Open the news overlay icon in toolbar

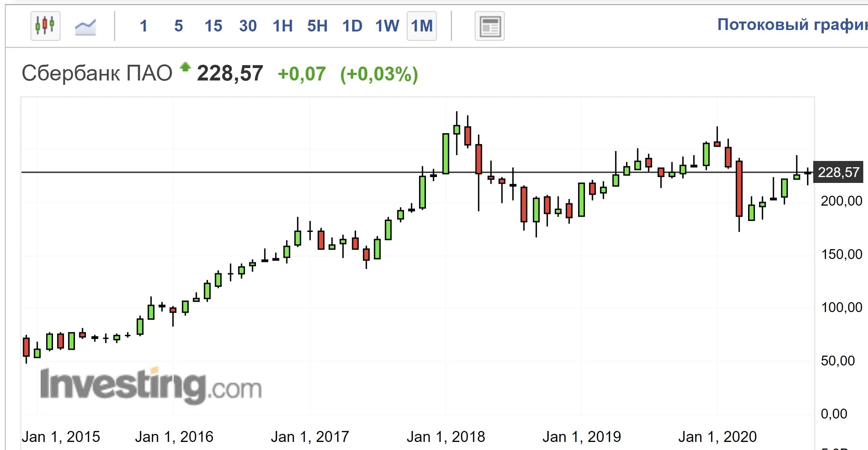490,26
